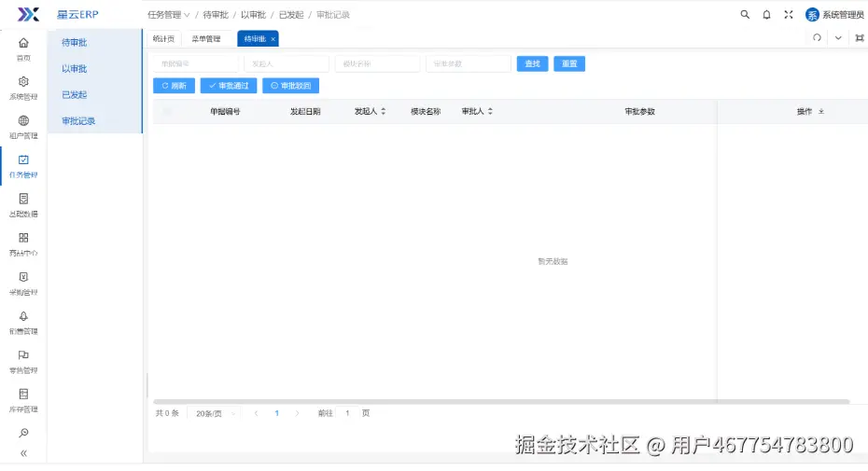The width and height of the screenshot is (868, 471).
Task: Click the 模块名称 column header
Action: click(x=426, y=111)
